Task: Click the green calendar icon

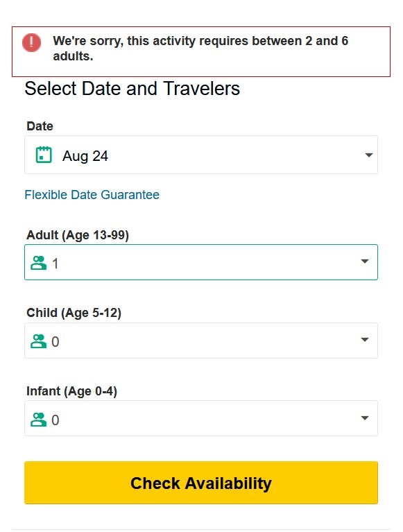Action: tap(44, 155)
